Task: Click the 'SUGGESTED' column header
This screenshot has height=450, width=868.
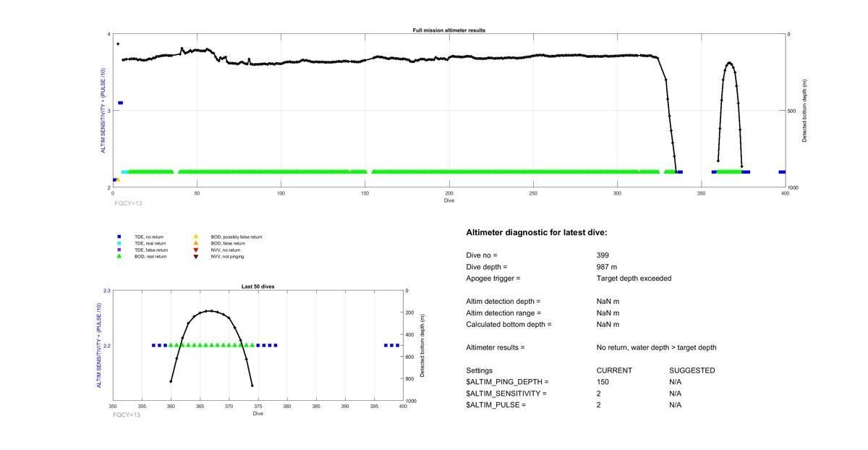Action: click(x=692, y=370)
